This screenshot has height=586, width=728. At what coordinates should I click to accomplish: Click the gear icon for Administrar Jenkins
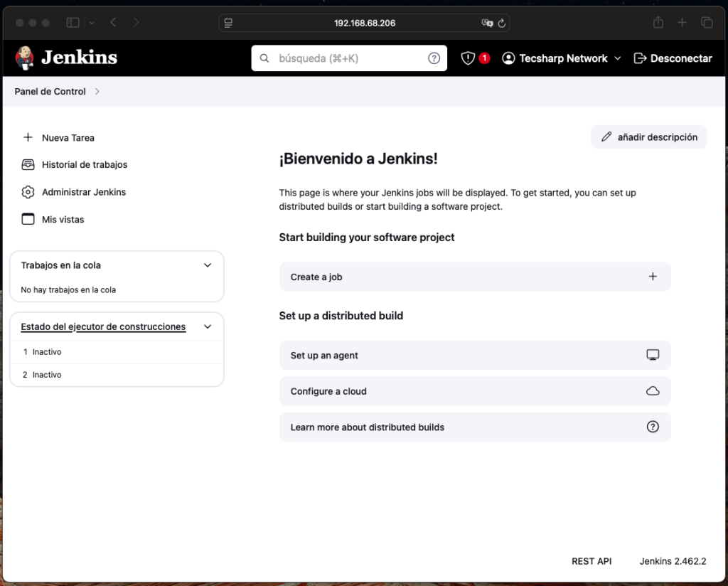(x=28, y=192)
